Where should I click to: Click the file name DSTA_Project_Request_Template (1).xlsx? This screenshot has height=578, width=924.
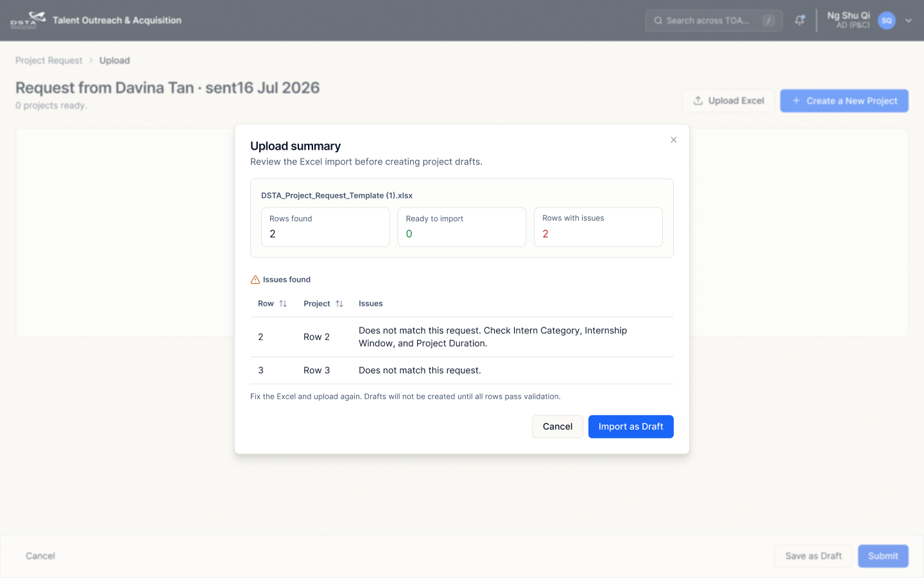pyautogui.click(x=337, y=195)
